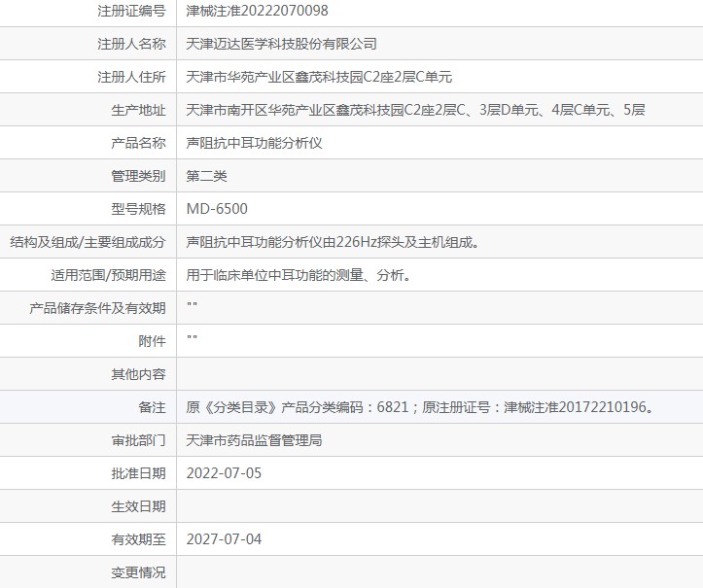Select product name 声阻抗中耳功能分析仪
Image resolution: width=703 pixels, height=588 pixels.
tap(254, 143)
